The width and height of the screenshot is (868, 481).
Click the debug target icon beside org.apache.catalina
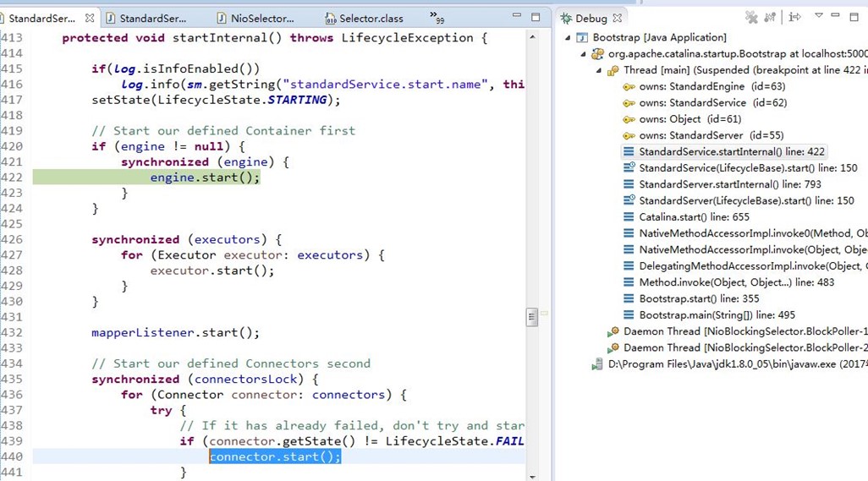(x=597, y=54)
